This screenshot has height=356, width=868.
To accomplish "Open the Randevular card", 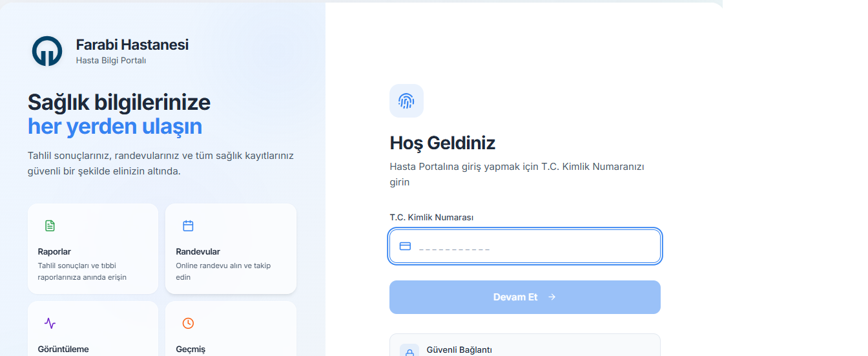I will click(x=231, y=249).
